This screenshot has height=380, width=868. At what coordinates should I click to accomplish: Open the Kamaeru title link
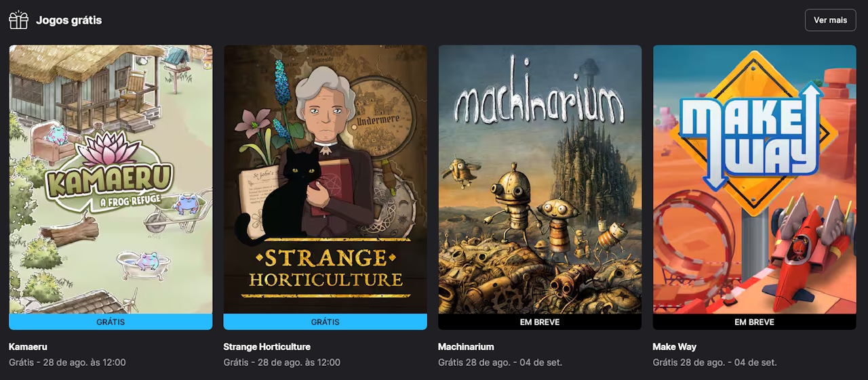28,347
